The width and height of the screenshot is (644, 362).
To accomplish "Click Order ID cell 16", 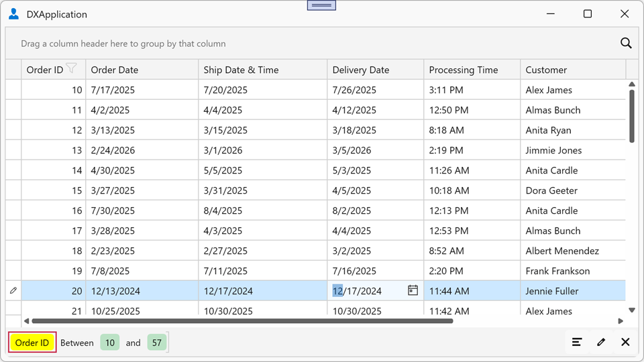I will point(54,210).
